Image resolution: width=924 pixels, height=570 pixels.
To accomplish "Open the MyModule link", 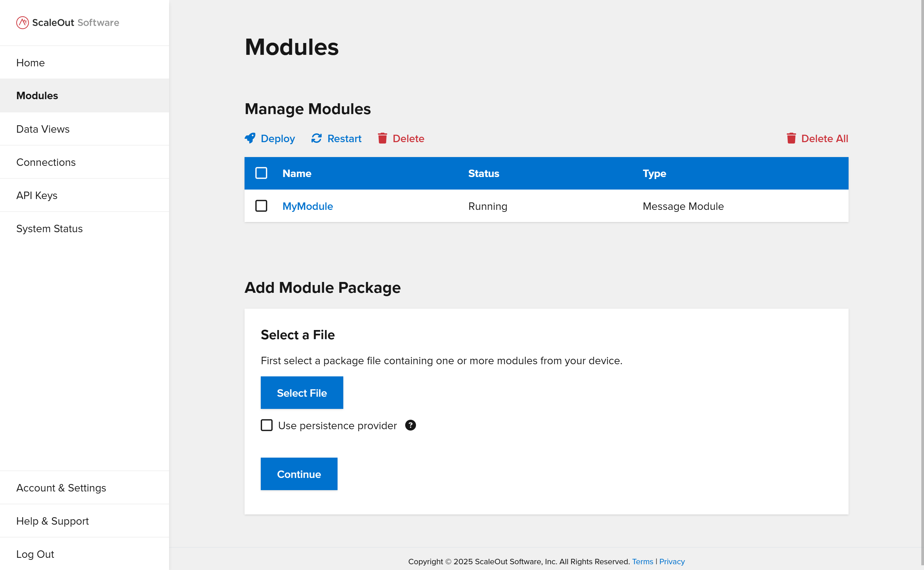I will coord(308,206).
